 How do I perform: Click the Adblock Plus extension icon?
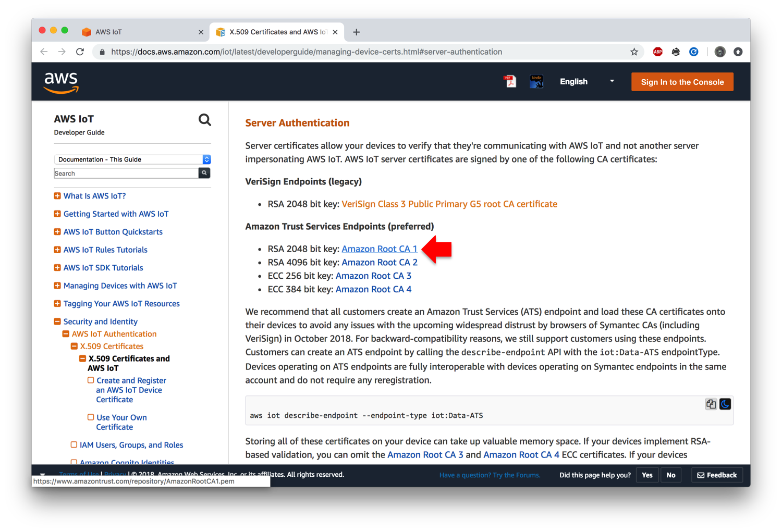(657, 52)
